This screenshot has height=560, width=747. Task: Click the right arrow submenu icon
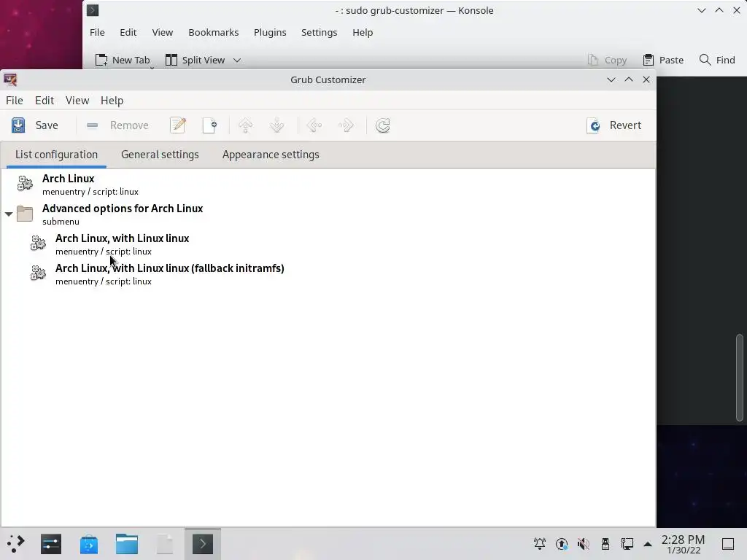coord(346,125)
